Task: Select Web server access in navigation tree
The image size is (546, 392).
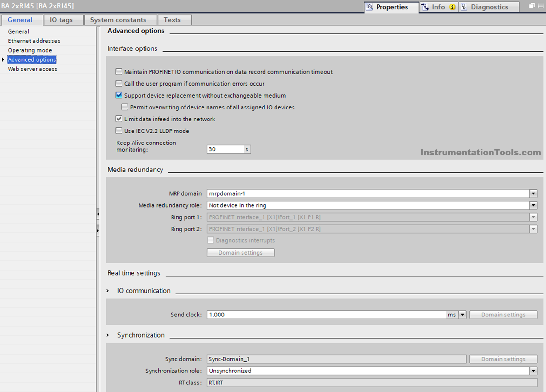Action: click(x=33, y=69)
